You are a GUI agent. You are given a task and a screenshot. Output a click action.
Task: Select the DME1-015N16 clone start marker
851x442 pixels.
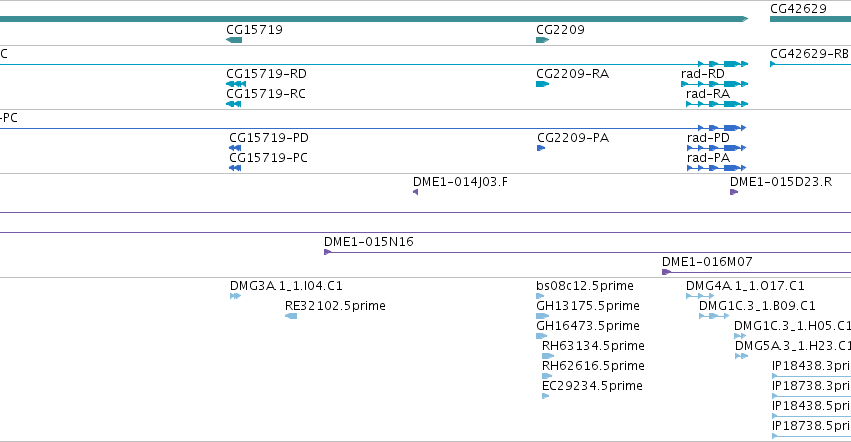point(327,252)
